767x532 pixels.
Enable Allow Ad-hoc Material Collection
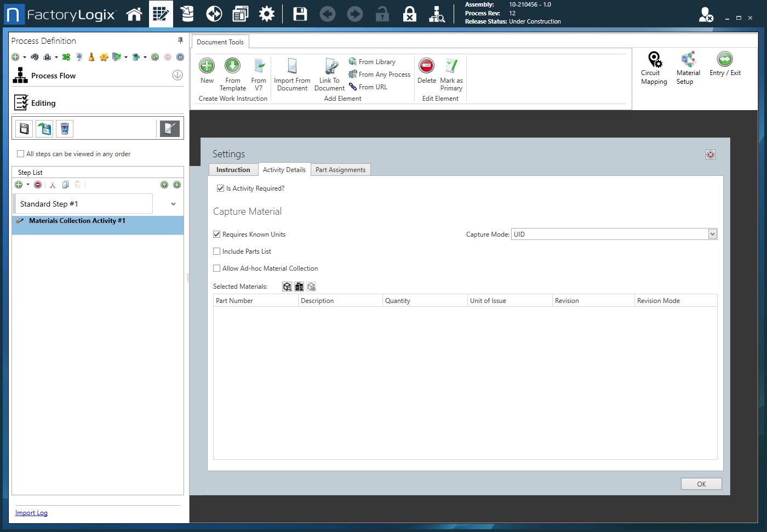pyautogui.click(x=217, y=268)
